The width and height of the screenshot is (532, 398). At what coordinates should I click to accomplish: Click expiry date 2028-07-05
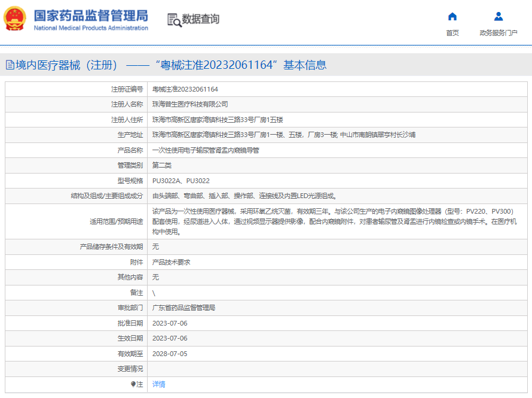pos(170,354)
